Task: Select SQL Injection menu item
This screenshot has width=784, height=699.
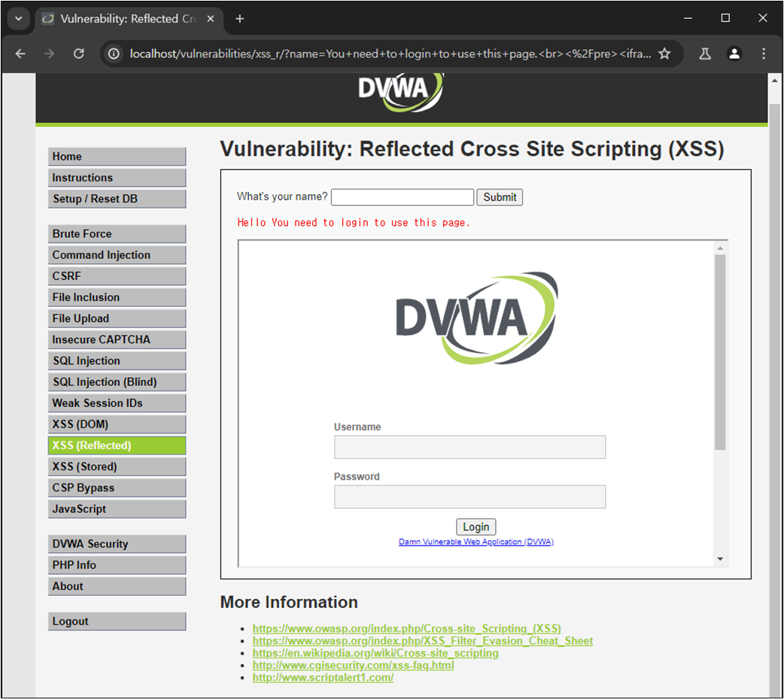Action: point(117,360)
